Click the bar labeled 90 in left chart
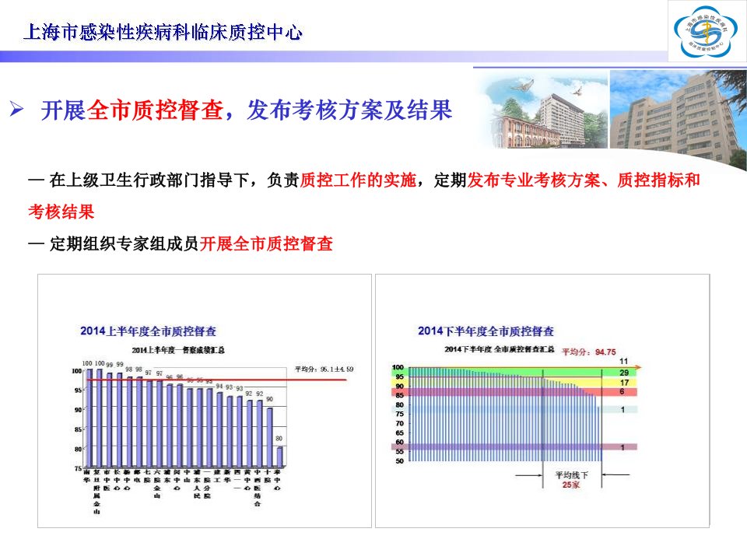The height and width of the screenshot is (560, 747). (x=270, y=437)
